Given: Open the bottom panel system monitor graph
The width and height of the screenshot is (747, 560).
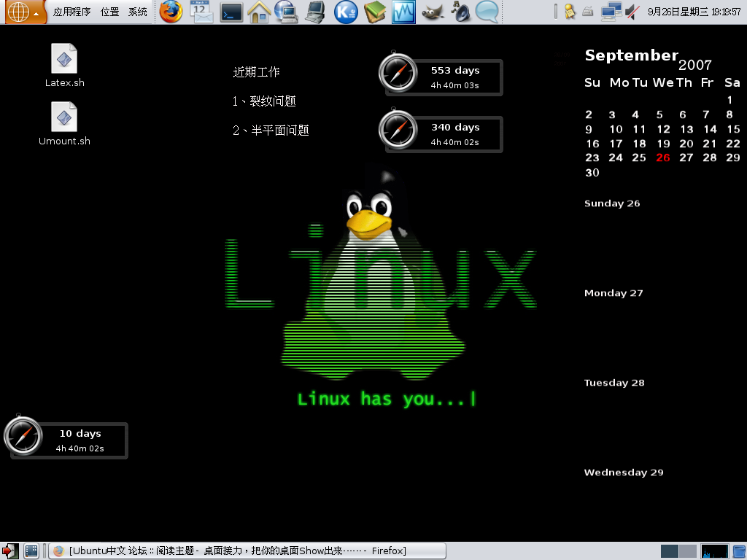Looking at the screenshot, I should click(715, 551).
